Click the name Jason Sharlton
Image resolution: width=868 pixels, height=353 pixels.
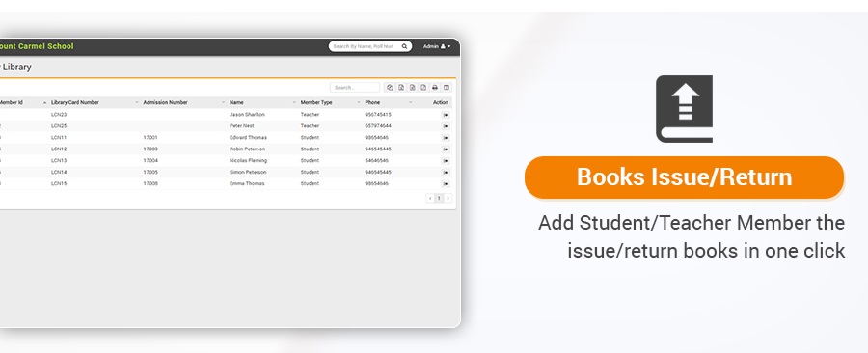247,115
